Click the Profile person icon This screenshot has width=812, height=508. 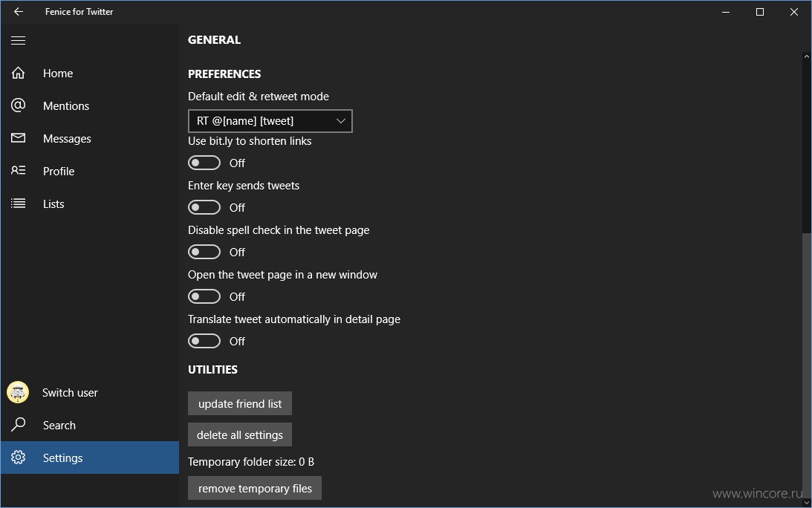pyautogui.click(x=18, y=170)
